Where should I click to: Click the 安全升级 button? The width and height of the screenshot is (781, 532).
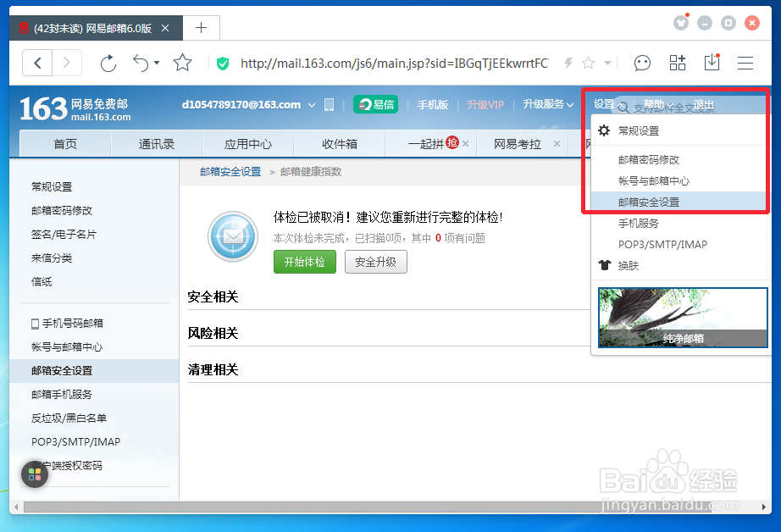(375, 262)
